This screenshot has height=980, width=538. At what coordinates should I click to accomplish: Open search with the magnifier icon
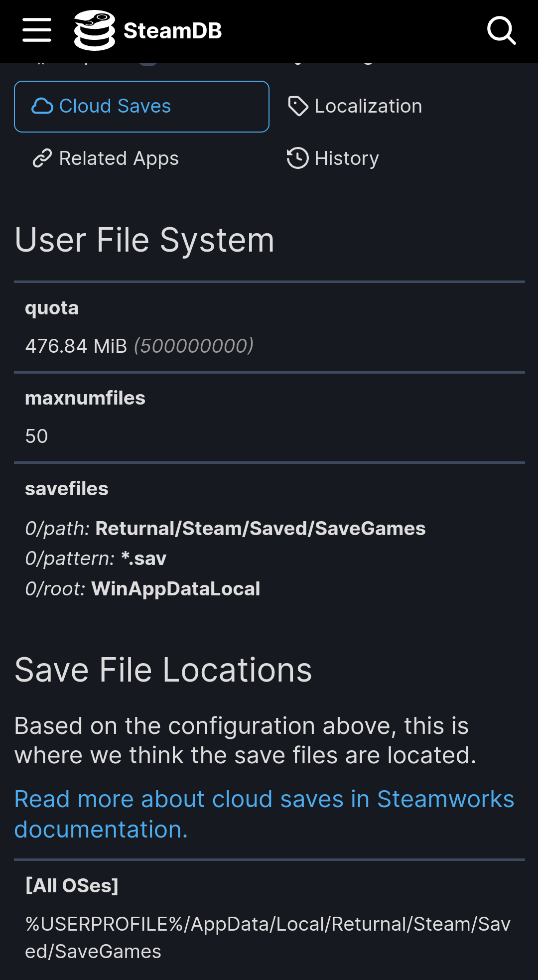pyautogui.click(x=501, y=30)
